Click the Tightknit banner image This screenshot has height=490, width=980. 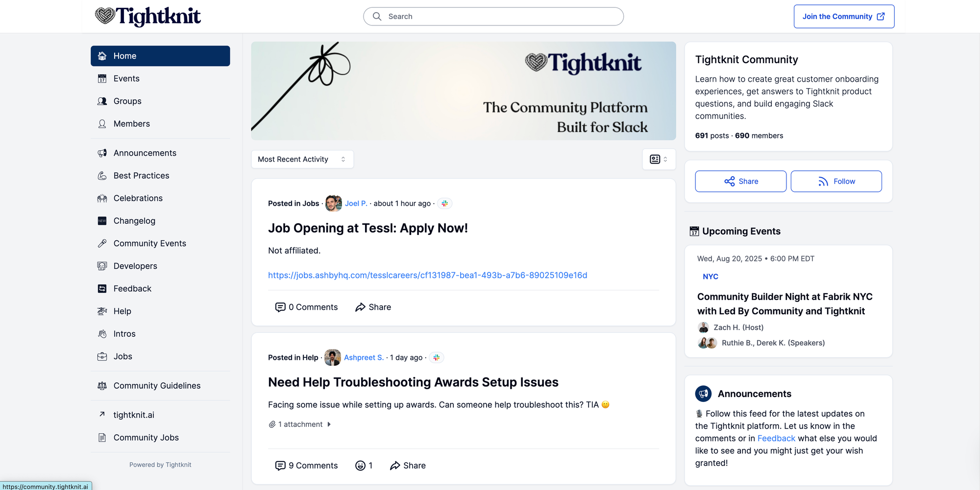pos(464,91)
